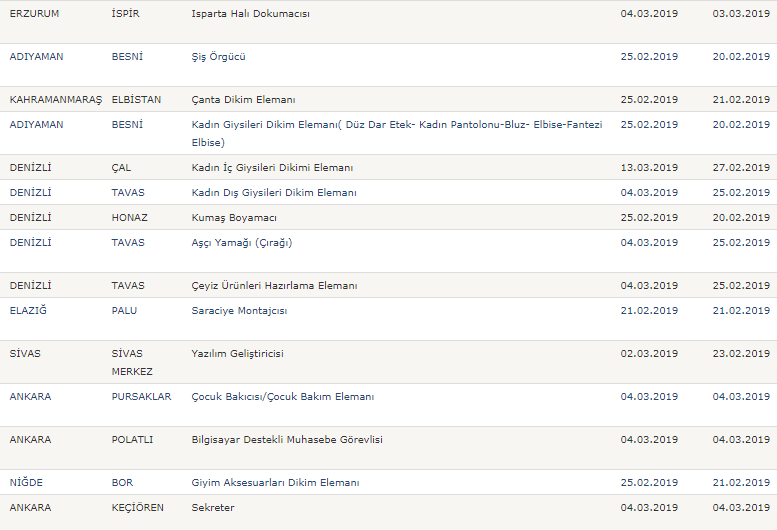Image resolution: width=777 pixels, height=530 pixels.
Task: Select the Sekreter course row
Action: (212, 508)
